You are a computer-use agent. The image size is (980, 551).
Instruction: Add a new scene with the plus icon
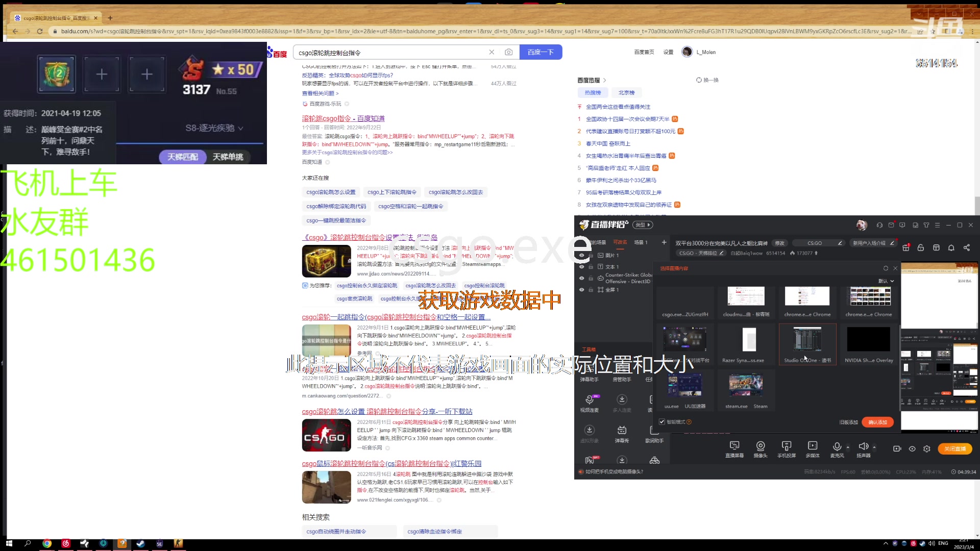click(664, 242)
